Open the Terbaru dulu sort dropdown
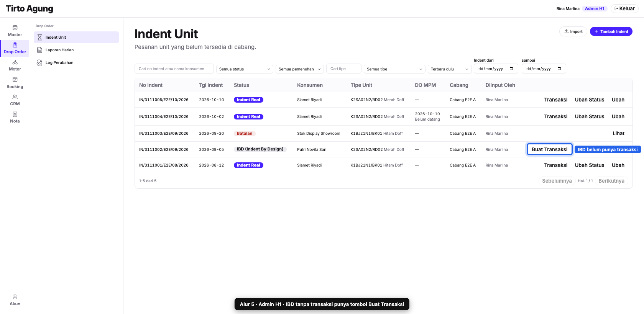Screen dimensions: 644x314 tap(450, 69)
